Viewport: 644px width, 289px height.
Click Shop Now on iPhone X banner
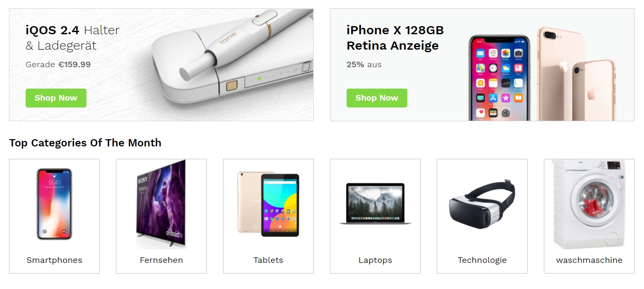(x=377, y=98)
